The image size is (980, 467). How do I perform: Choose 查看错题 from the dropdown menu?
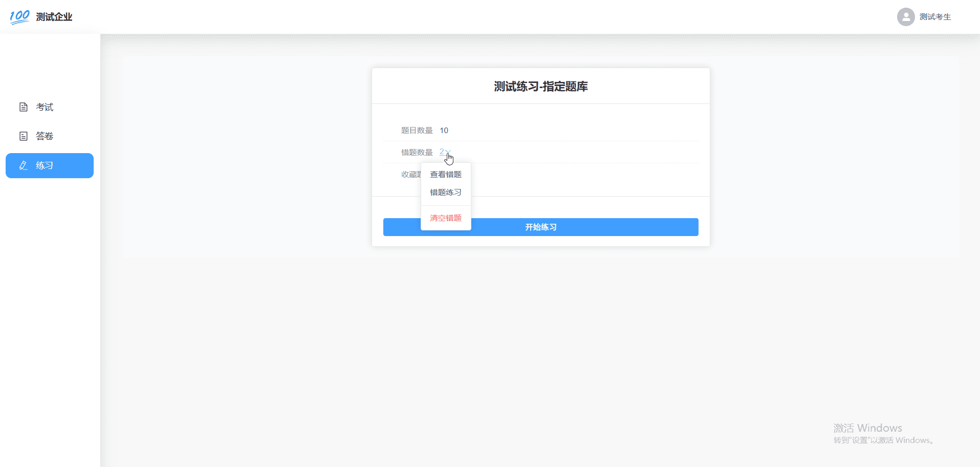(x=445, y=174)
